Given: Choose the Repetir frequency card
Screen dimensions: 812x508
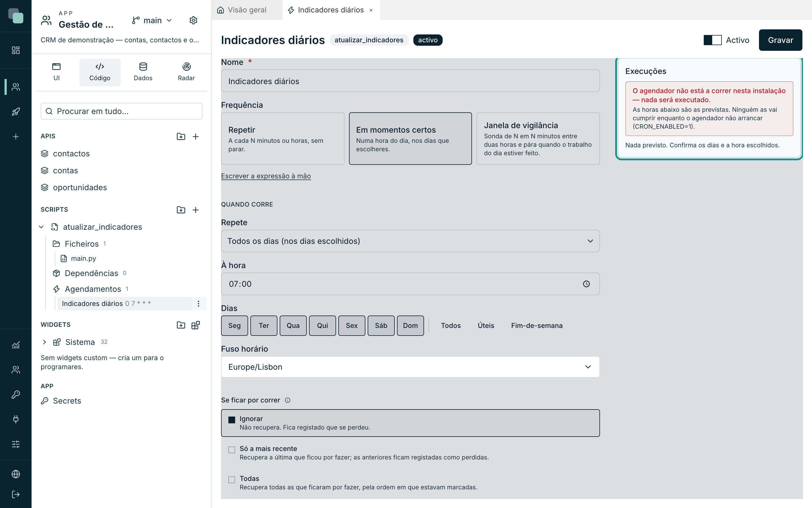Looking at the screenshot, I should click(x=283, y=138).
